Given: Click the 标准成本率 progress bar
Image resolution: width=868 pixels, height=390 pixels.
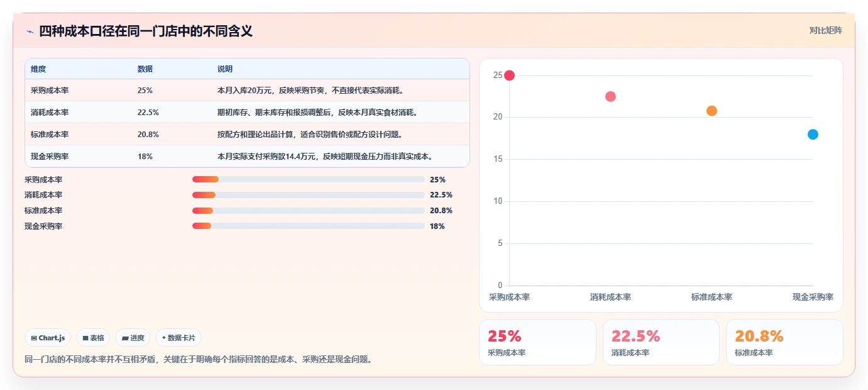Looking at the screenshot, I should (309, 211).
